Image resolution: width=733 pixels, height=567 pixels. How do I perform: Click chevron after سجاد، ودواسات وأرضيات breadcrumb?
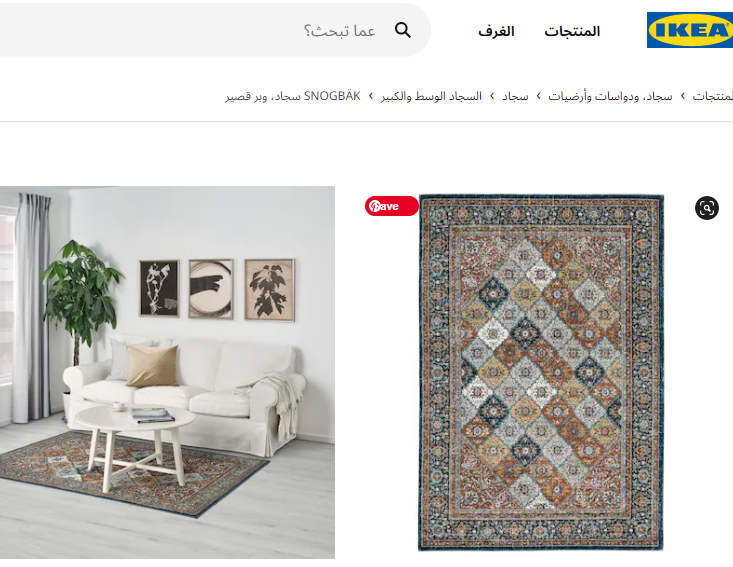[x=539, y=96]
